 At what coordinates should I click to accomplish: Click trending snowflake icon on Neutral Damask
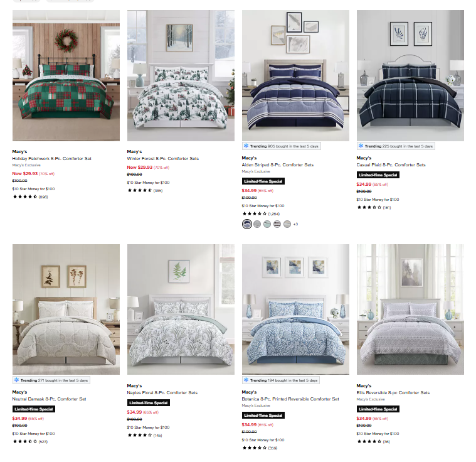16,380
